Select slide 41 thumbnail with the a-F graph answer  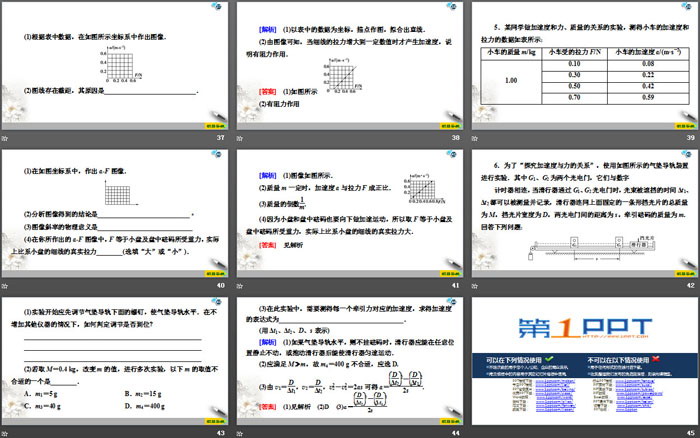pos(350,213)
